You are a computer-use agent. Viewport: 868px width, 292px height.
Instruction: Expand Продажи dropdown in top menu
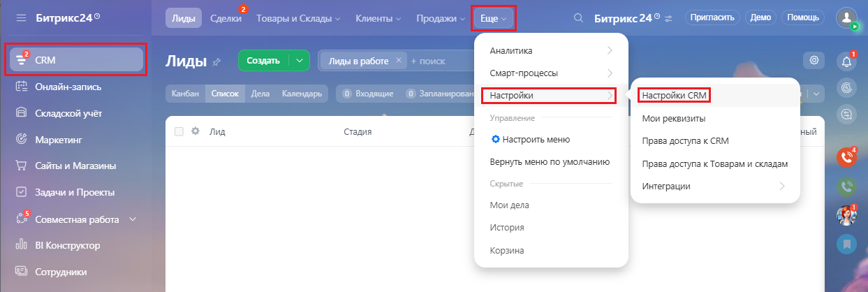441,18
